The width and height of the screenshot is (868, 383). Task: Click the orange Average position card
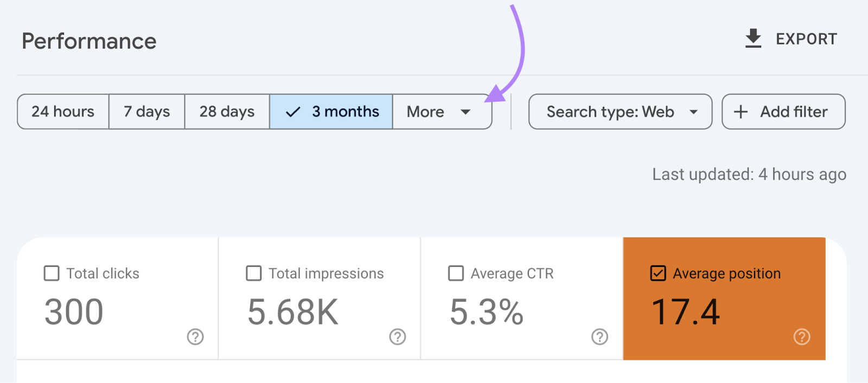tap(724, 298)
